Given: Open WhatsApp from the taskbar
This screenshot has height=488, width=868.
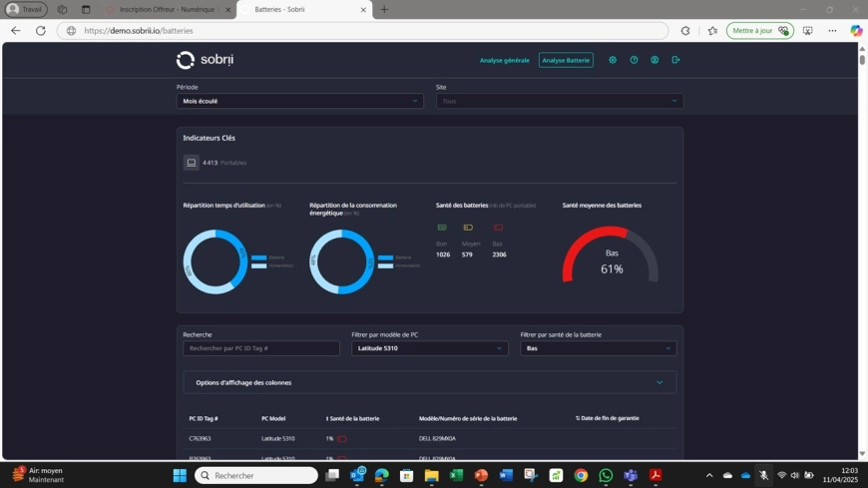Looking at the screenshot, I should (x=606, y=475).
